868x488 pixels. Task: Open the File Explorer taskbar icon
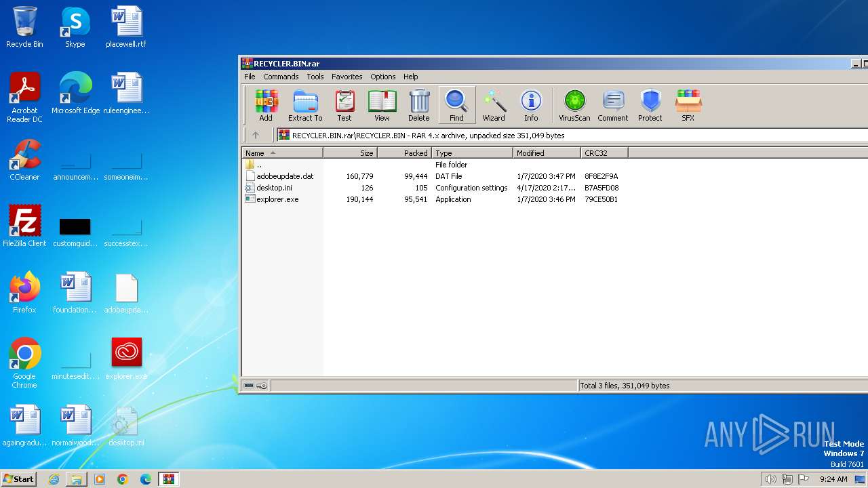click(x=77, y=479)
